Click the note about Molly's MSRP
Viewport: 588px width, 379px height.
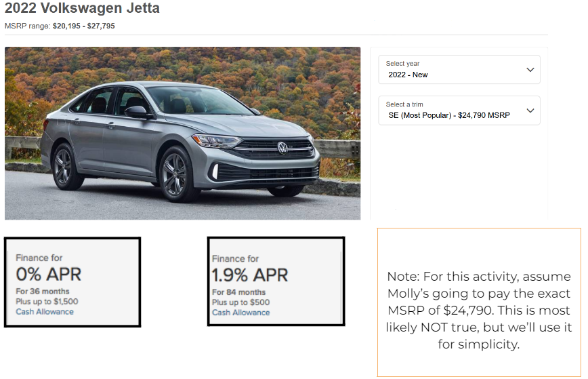(x=479, y=311)
